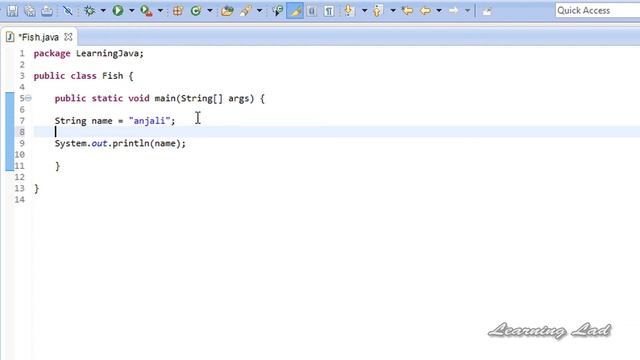
Task: Open the New Java Class dropdown arrow
Action: click(x=209, y=11)
